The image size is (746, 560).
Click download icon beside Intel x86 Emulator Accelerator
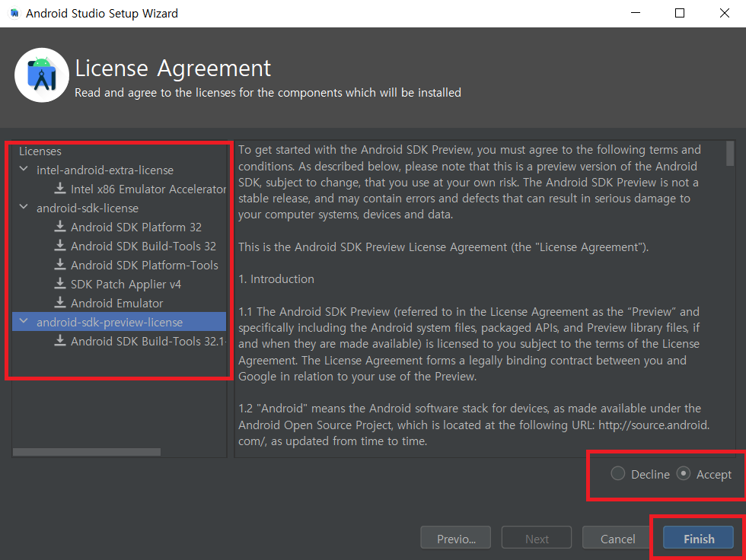[x=60, y=189]
